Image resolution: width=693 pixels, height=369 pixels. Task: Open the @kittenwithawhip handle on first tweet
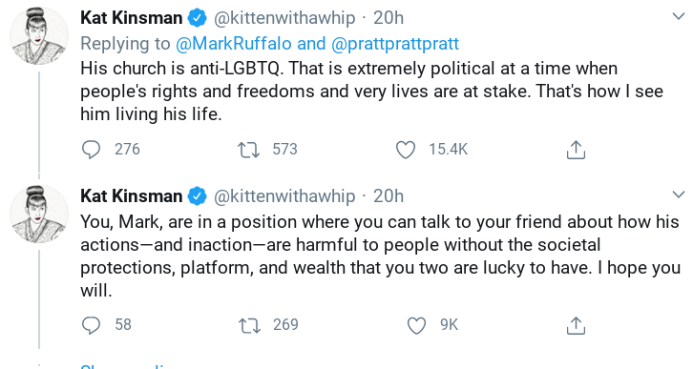[285, 18]
